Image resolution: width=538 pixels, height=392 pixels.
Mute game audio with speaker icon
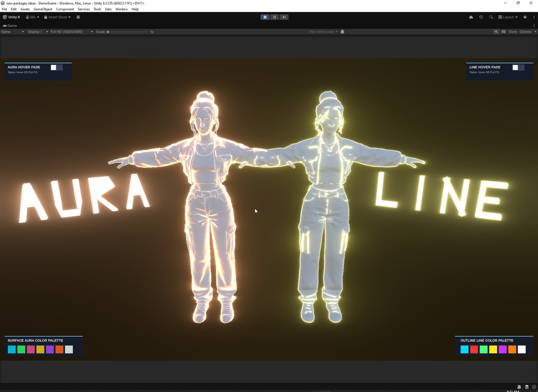[496, 31]
